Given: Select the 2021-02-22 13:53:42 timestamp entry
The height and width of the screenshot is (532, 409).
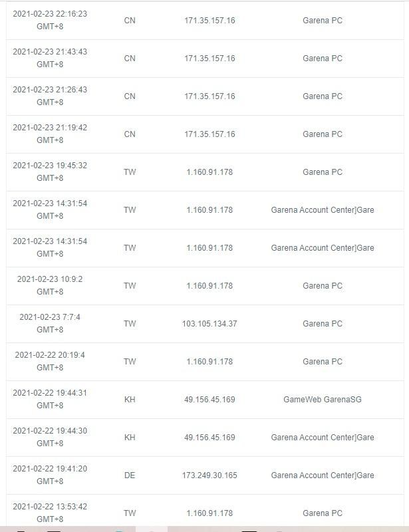Looking at the screenshot, I should point(50,513).
